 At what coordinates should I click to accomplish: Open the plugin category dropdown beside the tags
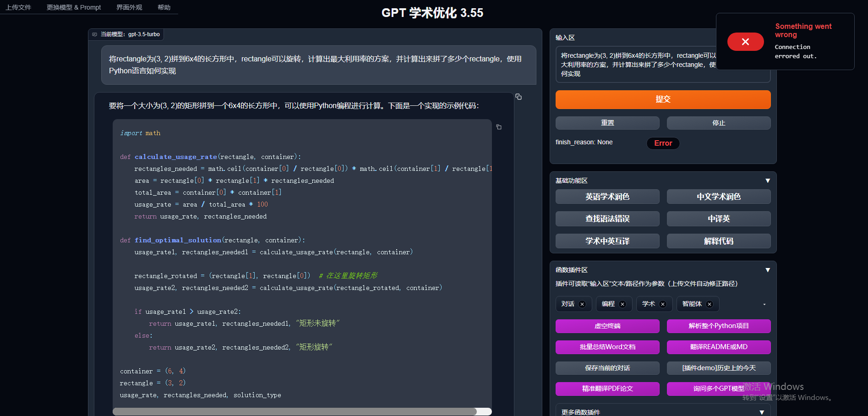click(764, 304)
